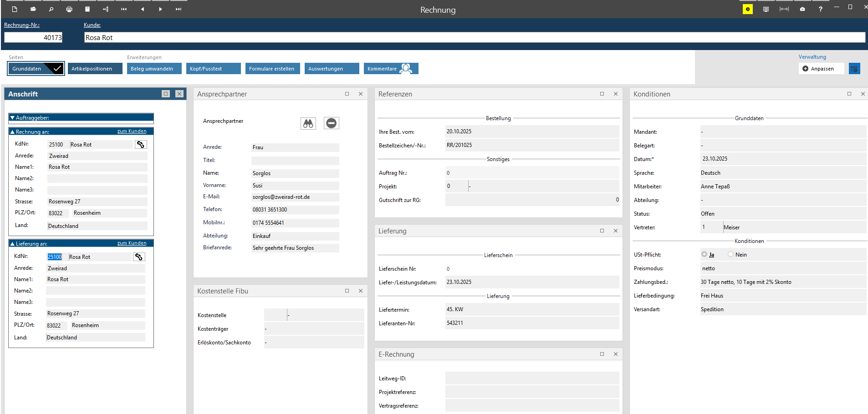868x414 pixels.
Task: Remove Ansprechpartner with the minus circle icon
Action: pyautogui.click(x=331, y=123)
